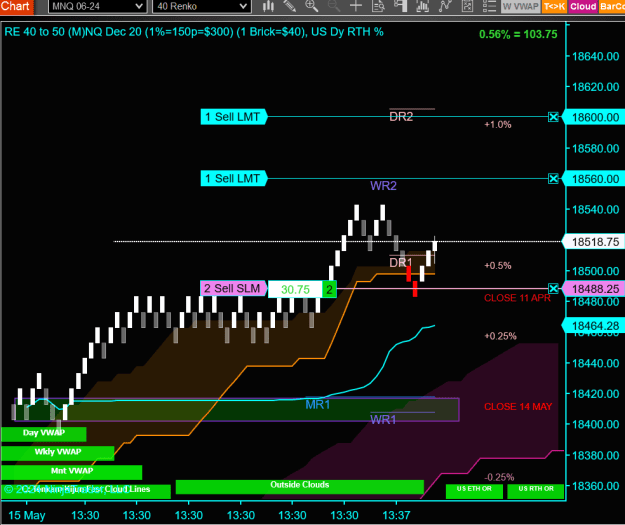The height and width of the screenshot is (525, 625).
Task: Click the green position quantity 2 marker
Action: click(x=329, y=289)
